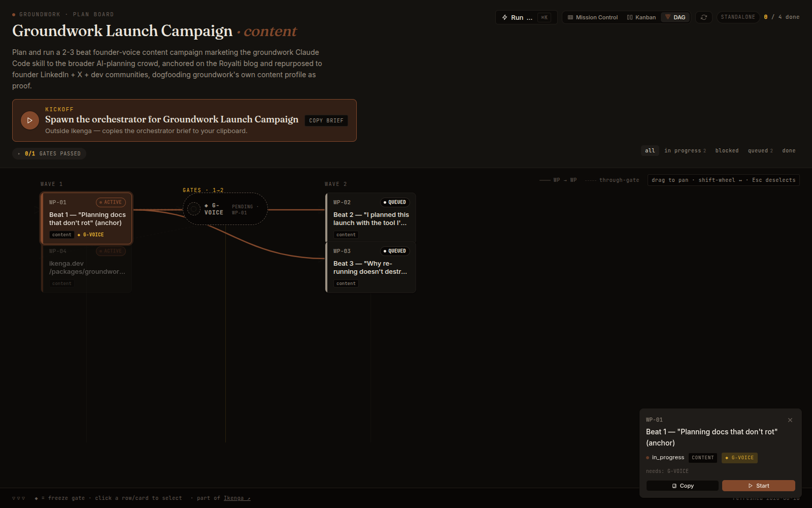Click the QUEUED badge on WP-02
This screenshot has height=508, width=812.
395,202
